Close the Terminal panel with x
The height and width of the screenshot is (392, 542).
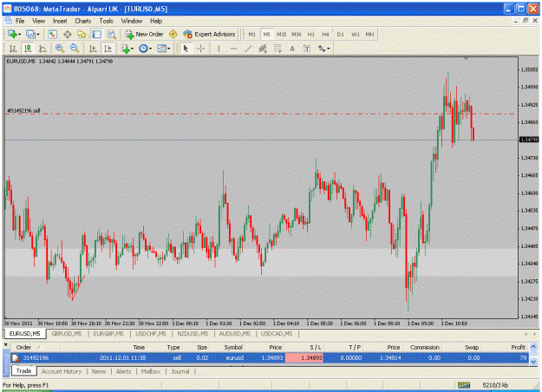(5, 344)
